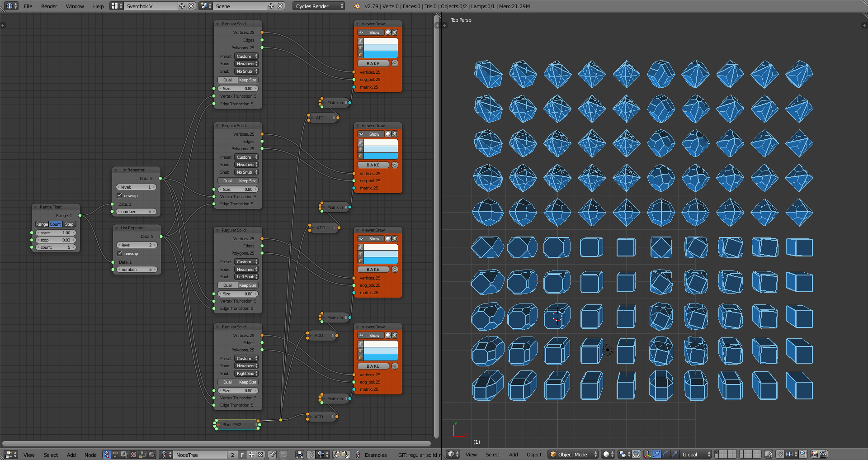Screen dimensions: 868x460
Task: Open the No Snub dropdown in the top Regular Solid
Action: tap(246, 71)
